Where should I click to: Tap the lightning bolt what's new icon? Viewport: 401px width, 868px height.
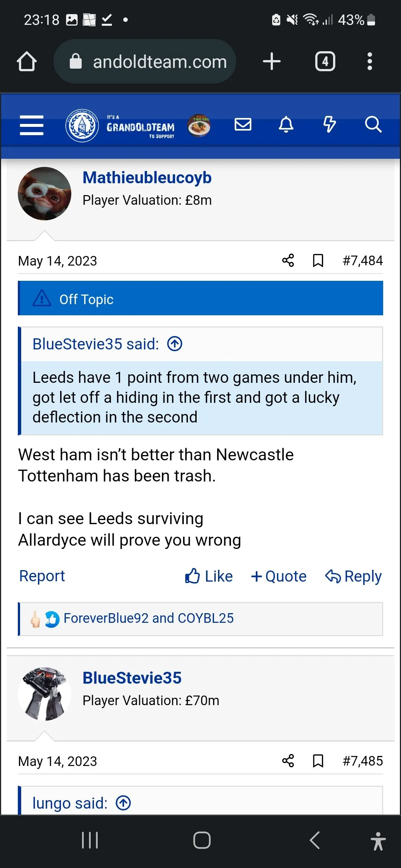pyautogui.click(x=329, y=125)
